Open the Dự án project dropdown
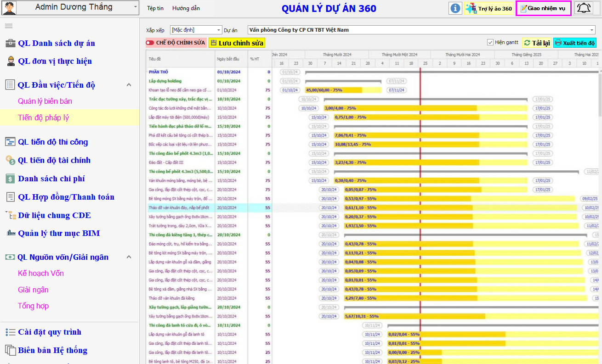This screenshot has height=364, width=602. (421, 30)
